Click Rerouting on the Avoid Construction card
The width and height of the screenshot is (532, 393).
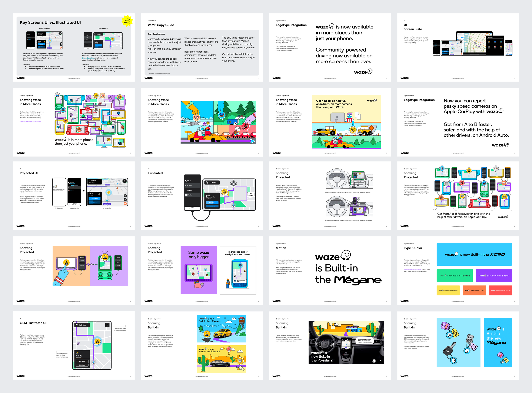[x=212, y=203]
